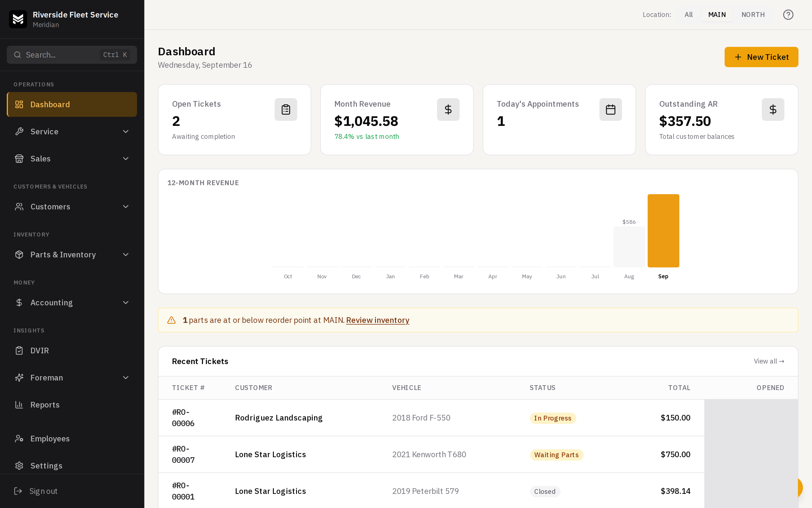The image size is (812, 508).
Task: Click the Service wrench icon in sidebar
Action: (x=19, y=132)
